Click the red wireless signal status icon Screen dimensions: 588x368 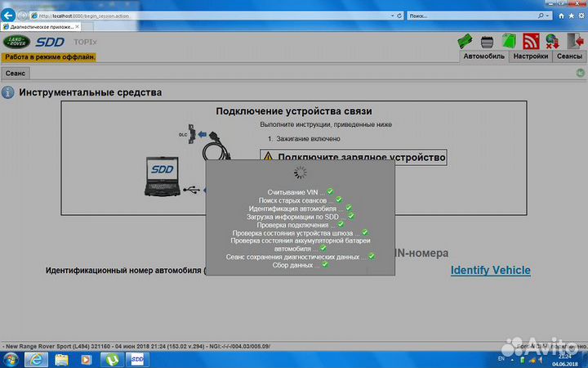531,42
